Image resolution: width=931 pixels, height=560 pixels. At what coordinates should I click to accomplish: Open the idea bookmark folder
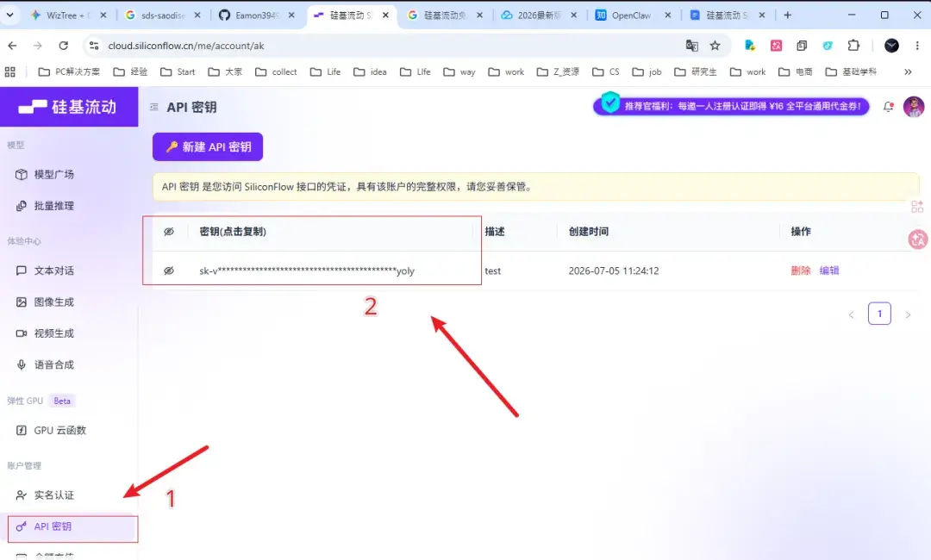click(x=370, y=72)
